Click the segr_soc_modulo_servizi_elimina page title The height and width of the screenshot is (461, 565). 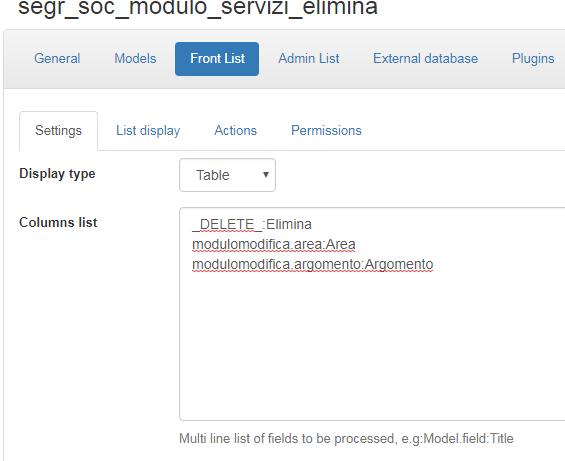pyautogui.click(x=198, y=7)
